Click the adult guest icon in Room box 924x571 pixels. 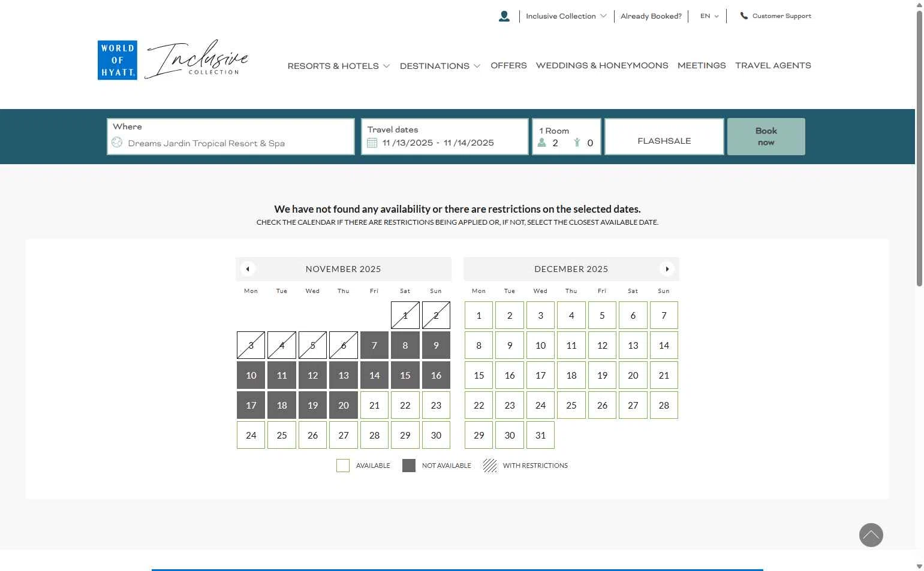coord(541,143)
